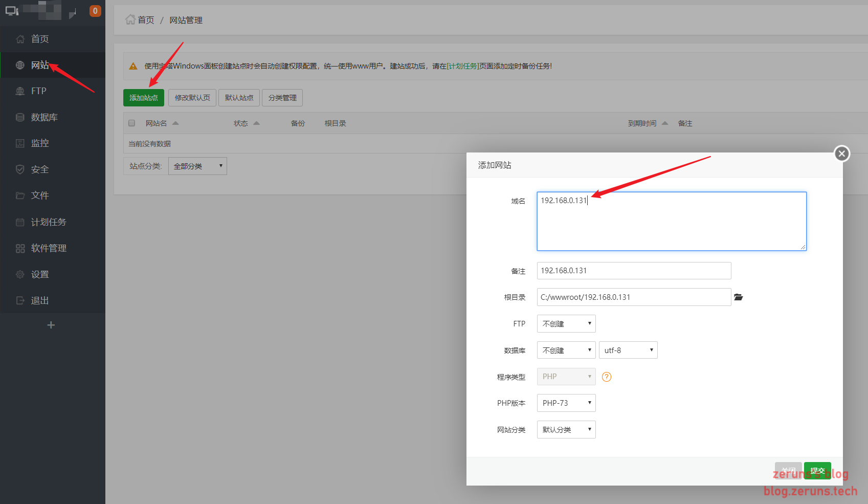Click the folder browse icon beside 根目录
Viewport: 868px width, 504px height.
point(738,297)
